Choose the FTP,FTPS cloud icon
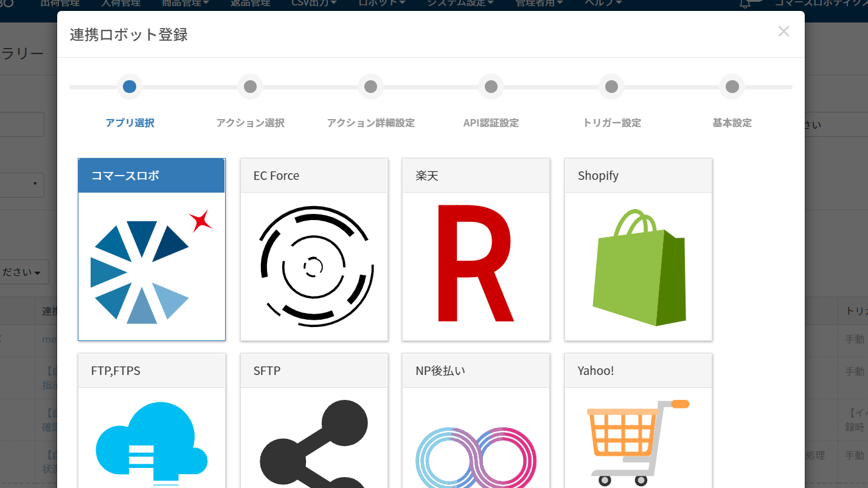The image size is (868, 488). click(151, 444)
